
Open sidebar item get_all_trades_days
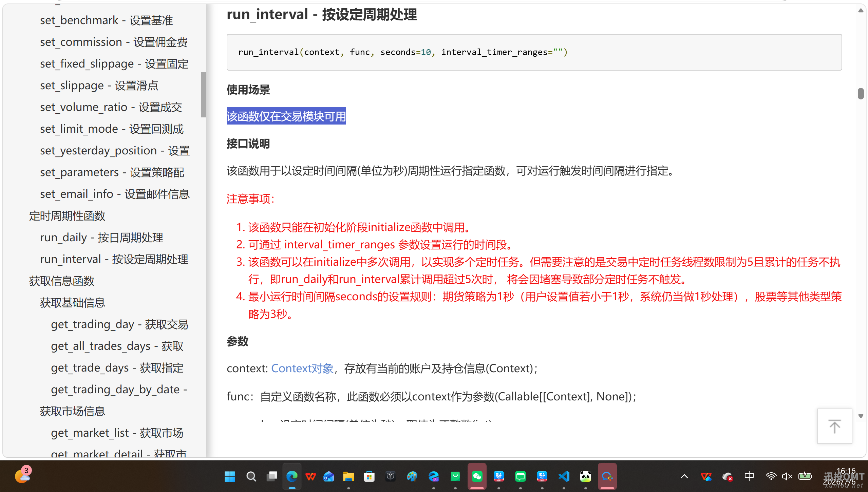tap(117, 346)
